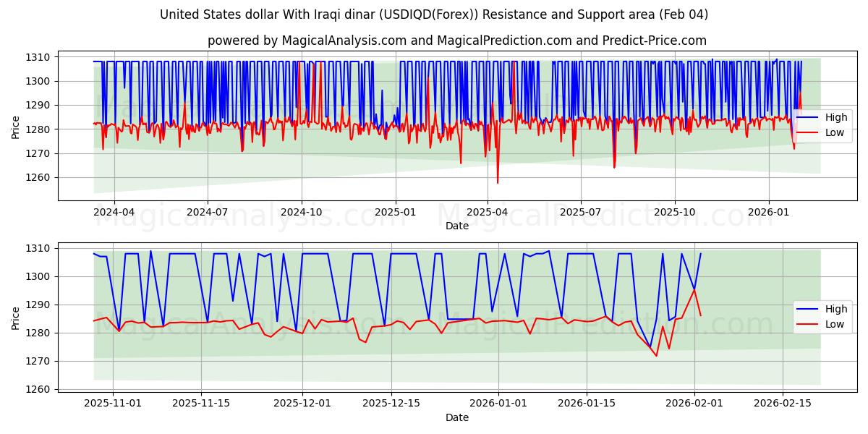Select the chart title mentioning USDIQD(Forex)
Screen dimensions: 868x434
tap(434, 14)
